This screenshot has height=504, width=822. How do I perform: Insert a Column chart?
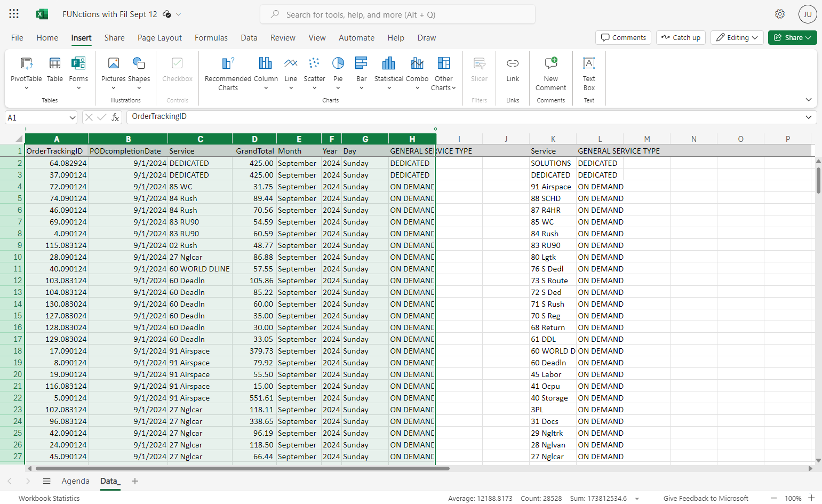[266, 73]
